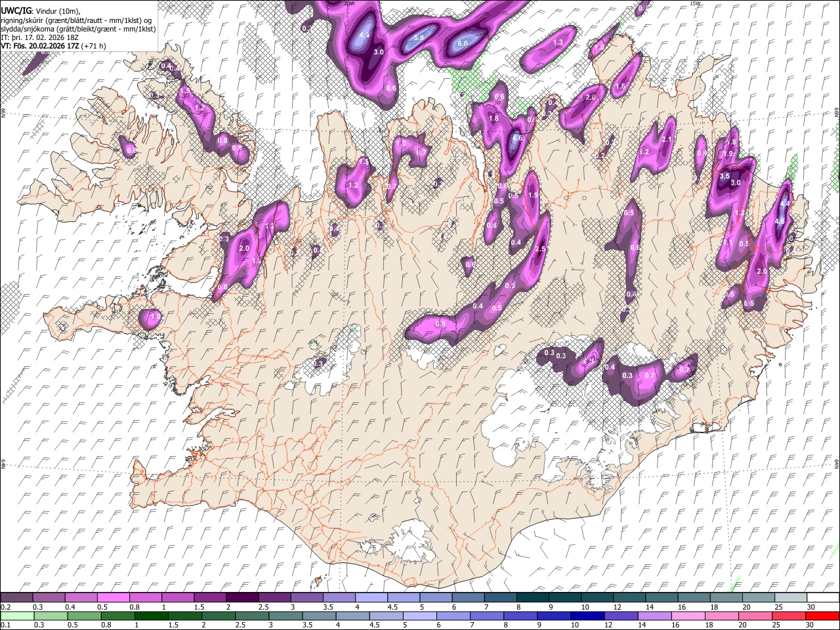Click the darkest green swatch labeled 1, bottom row
This screenshot has height=630, width=840.
[x=152, y=616]
